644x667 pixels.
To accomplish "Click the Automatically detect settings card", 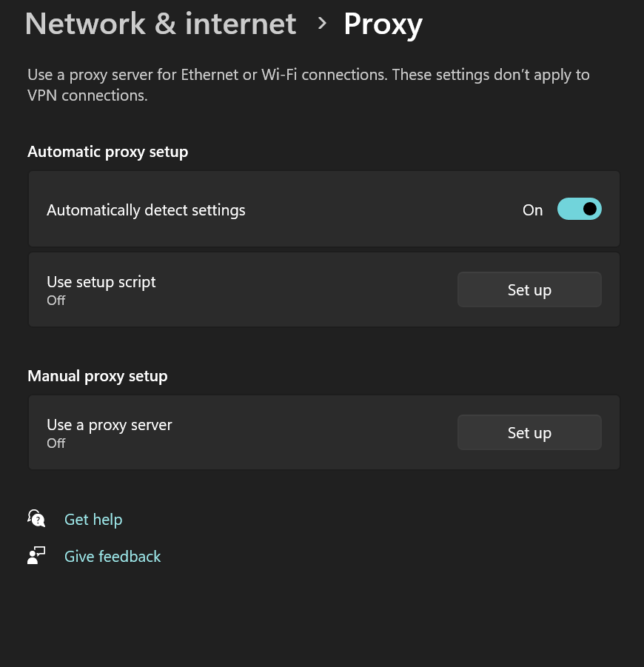I will (x=296, y=209).
